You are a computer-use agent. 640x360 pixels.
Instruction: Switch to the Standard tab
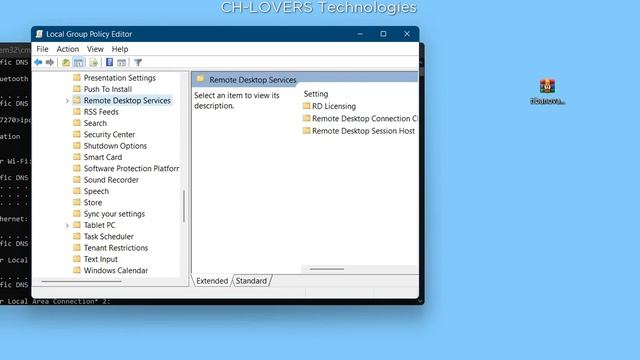tap(251, 281)
